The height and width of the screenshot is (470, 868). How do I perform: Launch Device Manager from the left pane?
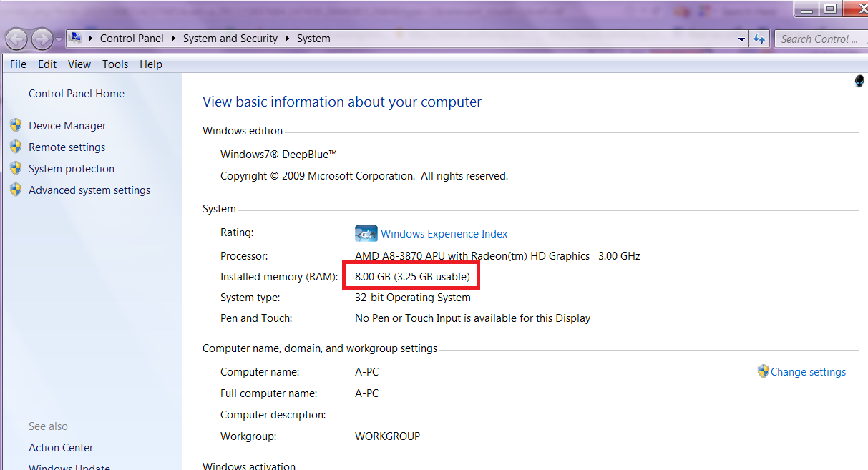[x=67, y=126]
